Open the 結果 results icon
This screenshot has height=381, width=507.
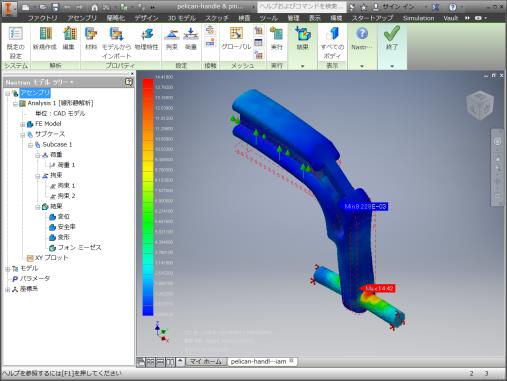point(303,34)
